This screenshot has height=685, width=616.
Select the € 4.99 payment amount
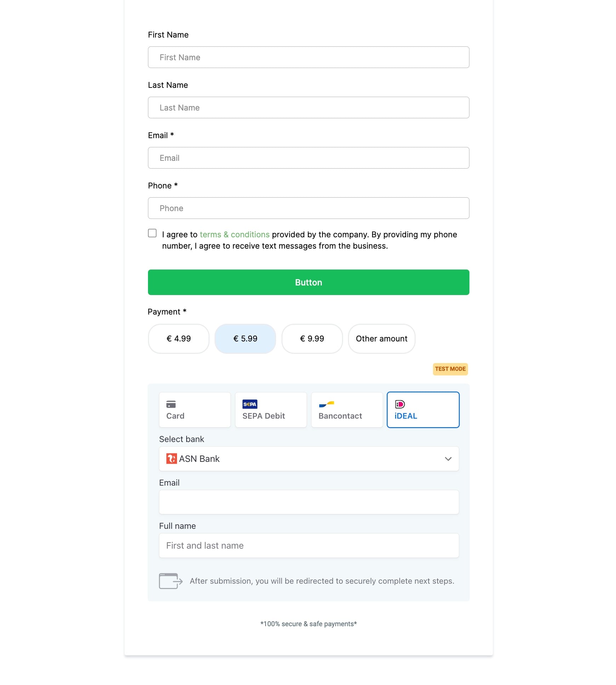178,339
